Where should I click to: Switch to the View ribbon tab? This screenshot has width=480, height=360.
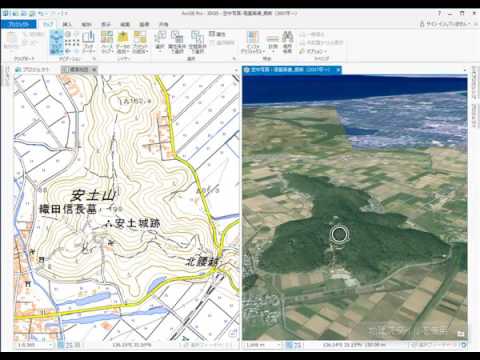pyautogui.click(x=106, y=24)
